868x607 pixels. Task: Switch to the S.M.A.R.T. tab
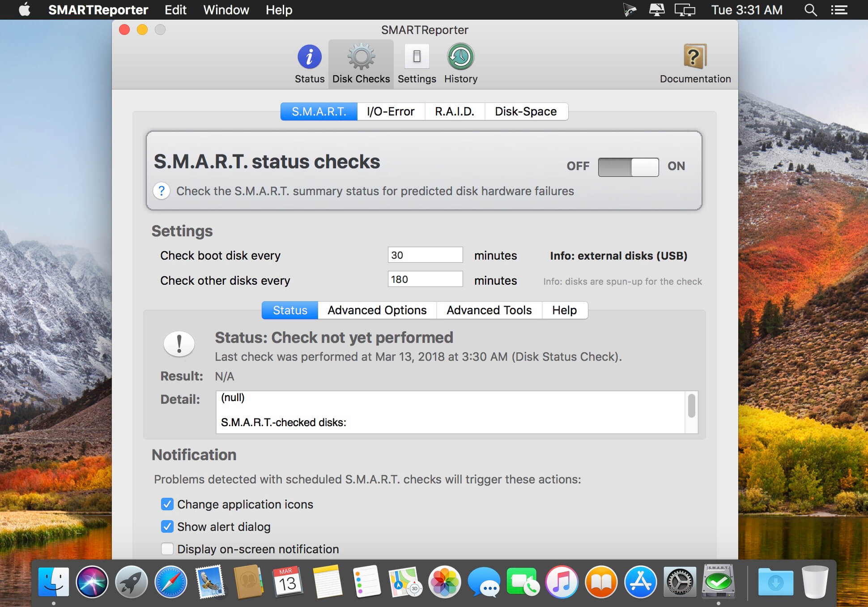(319, 111)
